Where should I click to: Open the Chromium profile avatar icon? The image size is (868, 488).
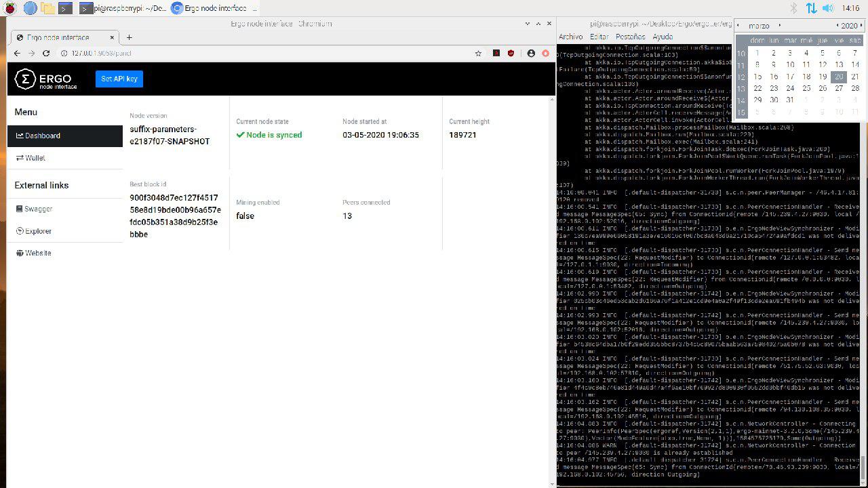531,53
